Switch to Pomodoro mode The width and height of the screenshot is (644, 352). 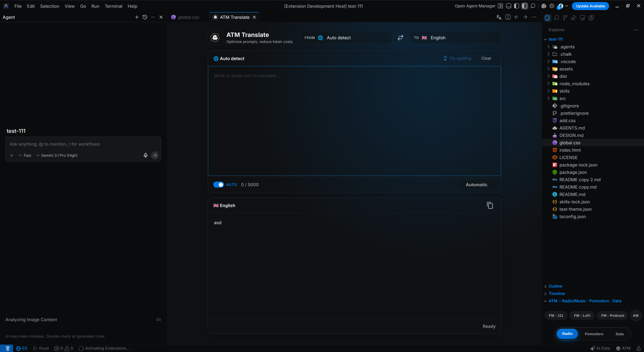tap(594, 334)
